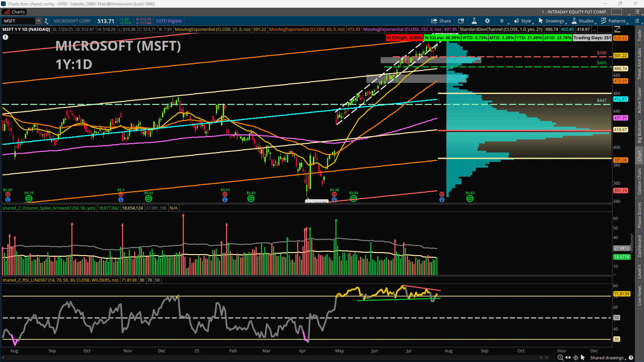Viewport: 644px width, 362px height.
Task: Open the D timeframe dropdown
Action: point(502,21)
